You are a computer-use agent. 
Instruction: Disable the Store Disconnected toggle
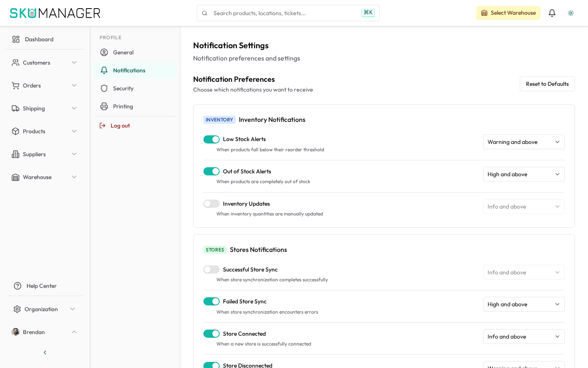click(x=212, y=365)
